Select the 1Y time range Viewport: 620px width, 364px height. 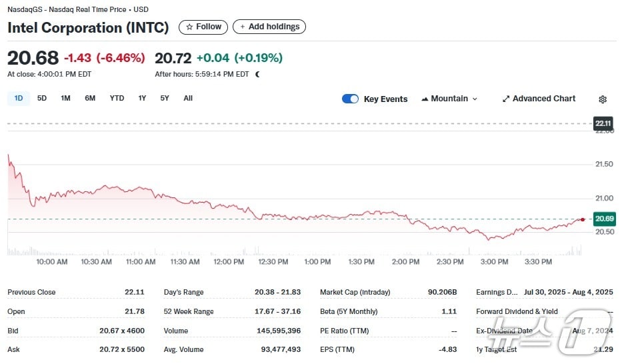pyautogui.click(x=142, y=98)
